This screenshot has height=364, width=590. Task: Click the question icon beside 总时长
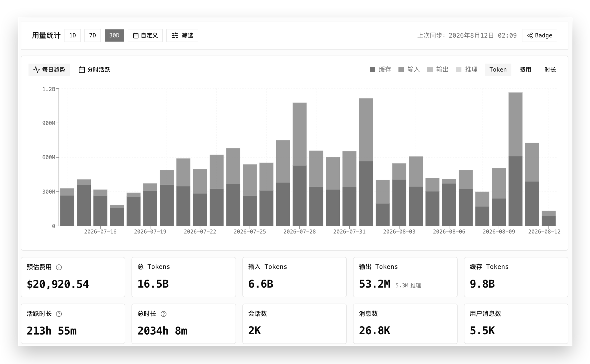point(163,314)
